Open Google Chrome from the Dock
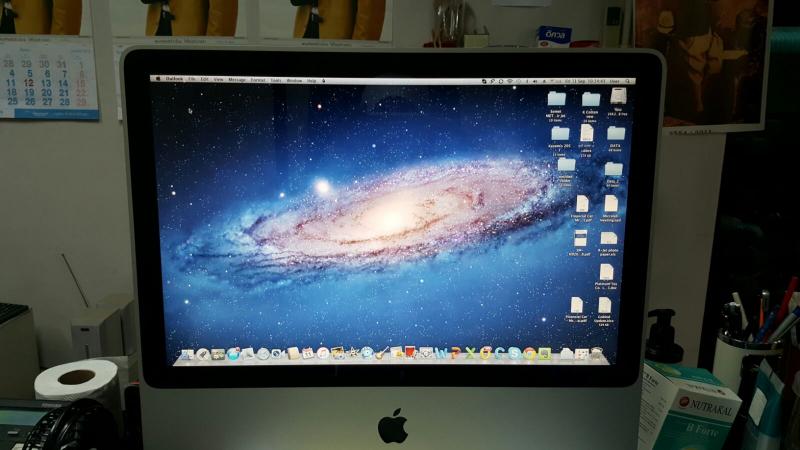Screen dimensions: 800x450 click(529, 354)
